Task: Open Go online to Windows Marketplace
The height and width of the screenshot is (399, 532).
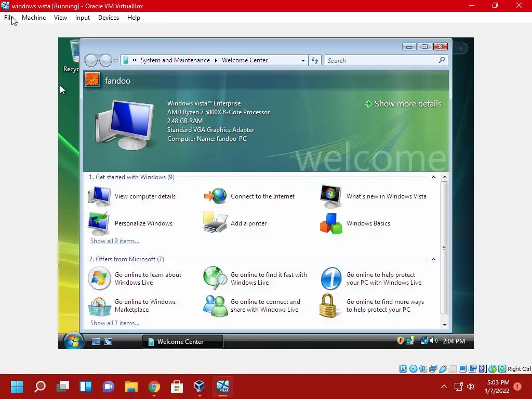Action: point(132,305)
